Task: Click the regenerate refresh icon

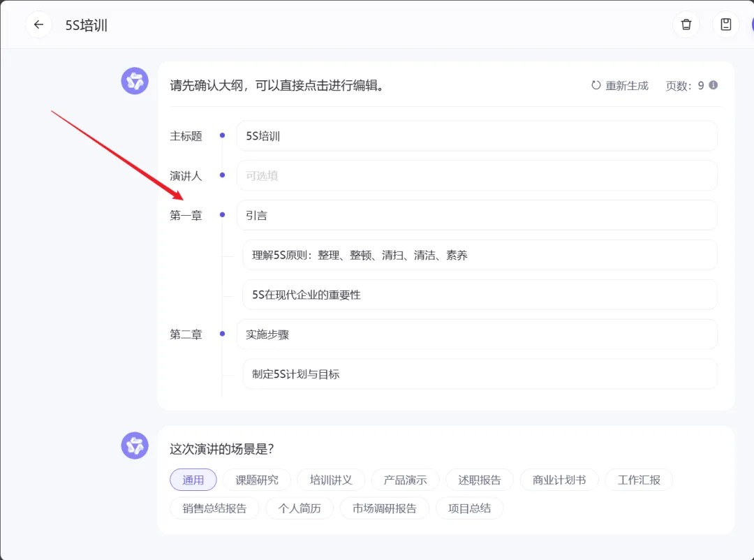Action: coord(596,85)
